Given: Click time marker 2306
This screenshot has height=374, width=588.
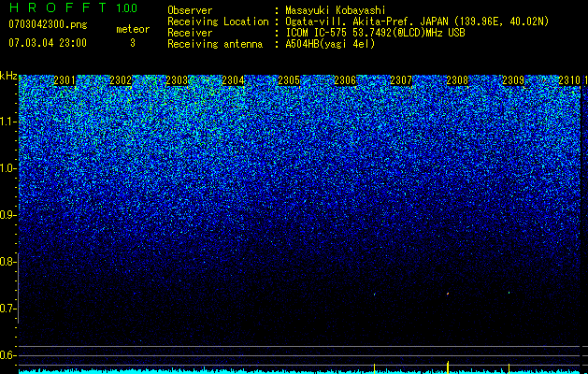Looking at the screenshot, I should (345, 80).
